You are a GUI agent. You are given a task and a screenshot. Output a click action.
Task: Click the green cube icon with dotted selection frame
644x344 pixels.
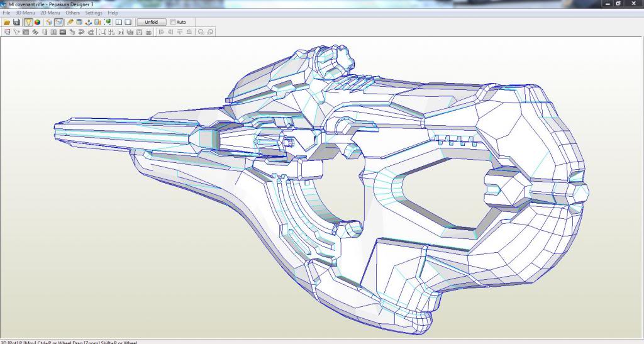tap(108, 22)
